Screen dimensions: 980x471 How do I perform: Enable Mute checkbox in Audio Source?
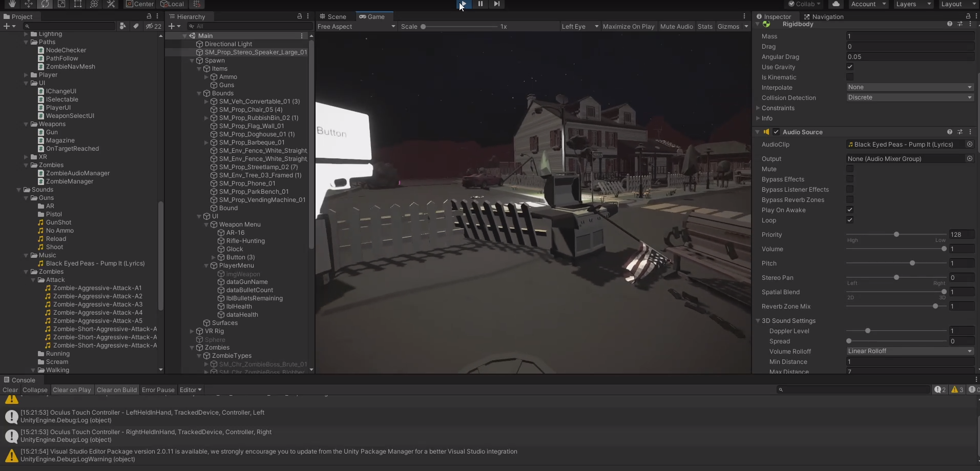(x=850, y=169)
